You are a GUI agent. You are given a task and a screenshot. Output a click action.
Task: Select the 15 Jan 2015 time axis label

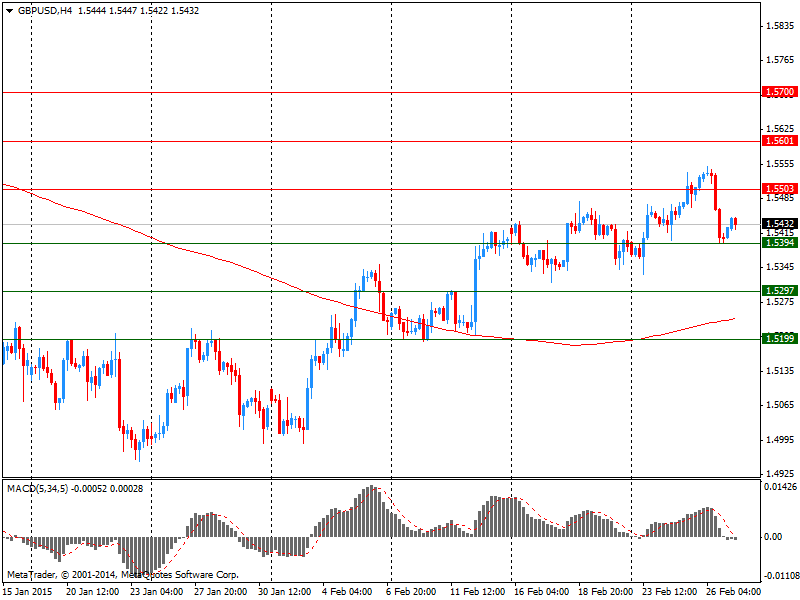click(x=28, y=592)
